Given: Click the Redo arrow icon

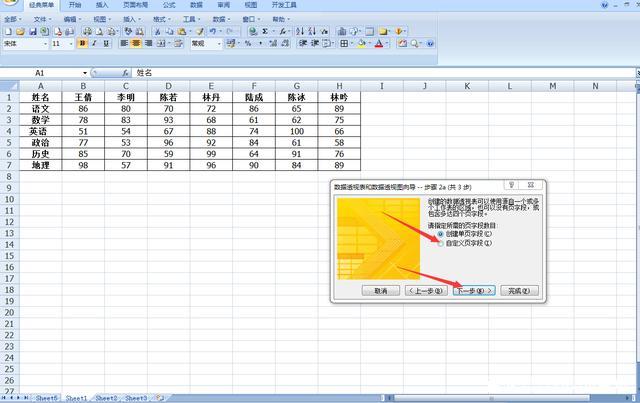Looking at the screenshot, I should pyautogui.click(x=230, y=31).
